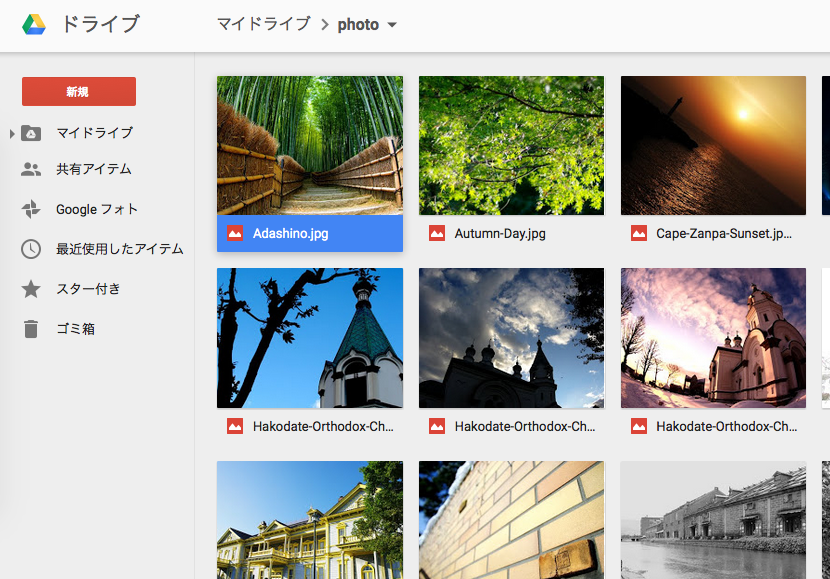Click the trash bin icon
This screenshot has width=830, height=579.
[31, 329]
